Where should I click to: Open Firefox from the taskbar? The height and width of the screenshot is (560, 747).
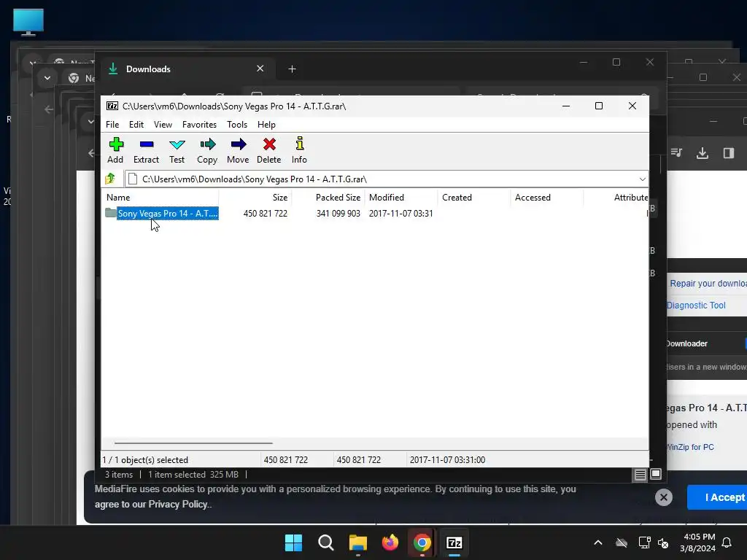[x=390, y=542]
